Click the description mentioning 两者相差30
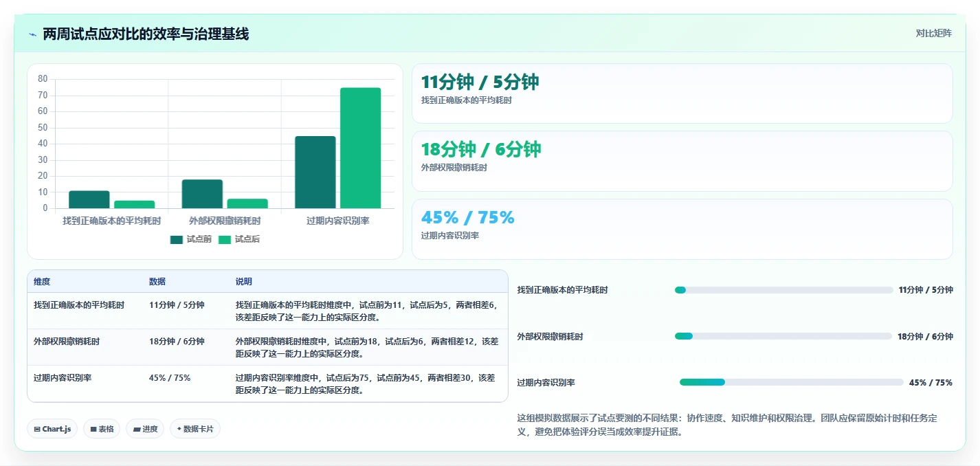This screenshot has width=980, height=466. [x=367, y=384]
